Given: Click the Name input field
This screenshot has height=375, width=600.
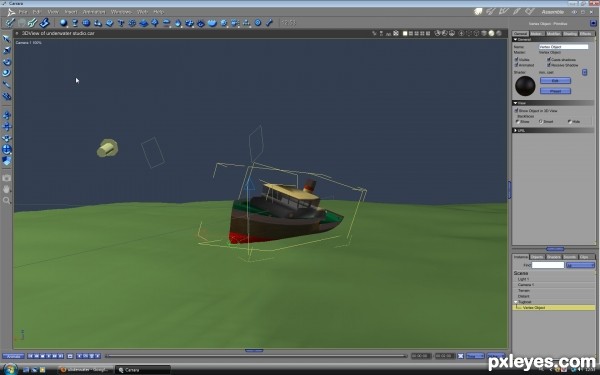Looking at the screenshot, I should (563, 47).
